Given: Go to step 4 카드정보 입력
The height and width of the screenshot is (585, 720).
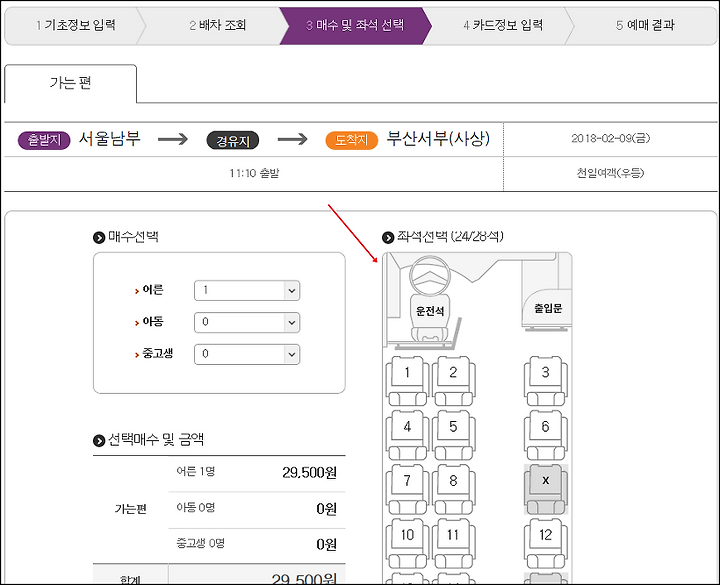Looking at the screenshot, I should click(503, 25).
